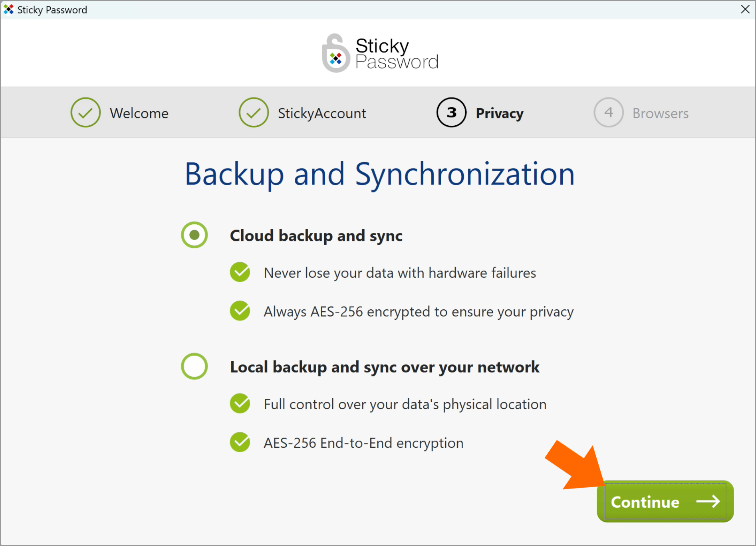The height and width of the screenshot is (546, 756).
Task: Click green check beside AES-256 encrypted privacy
Action: [240, 311]
